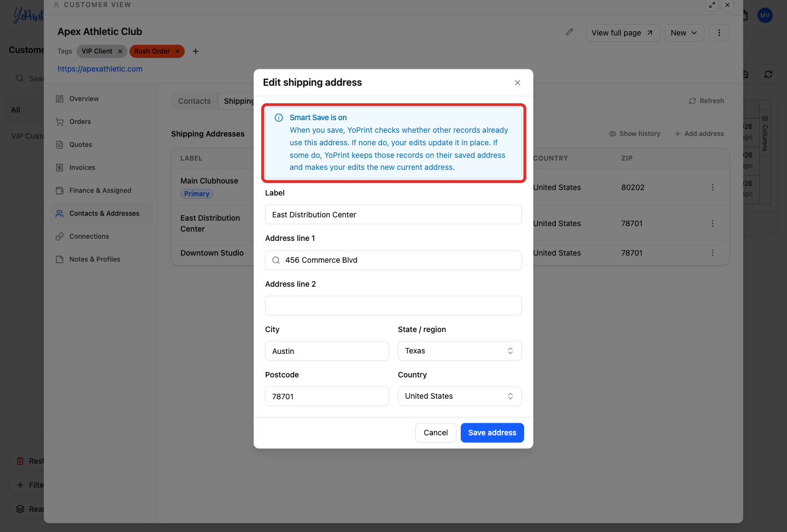Toggle Show history for addresses
787x532 pixels.
coord(635,134)
